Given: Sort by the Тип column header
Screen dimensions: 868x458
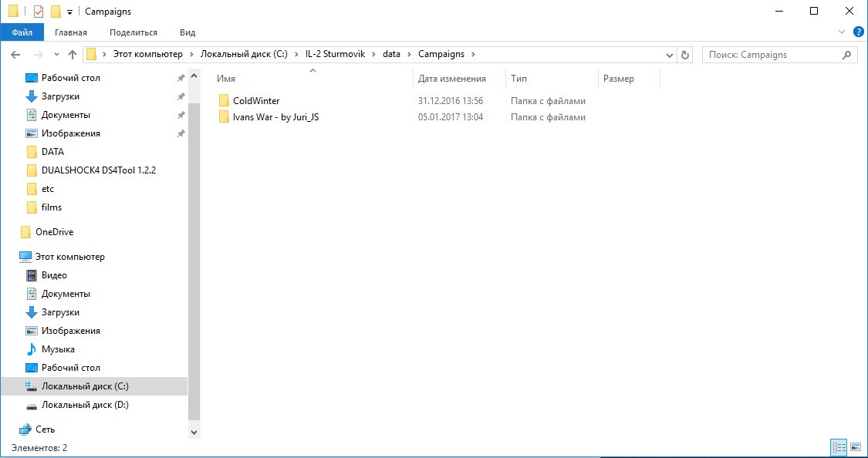Looking at the screenshot, I should coord(518,79).
